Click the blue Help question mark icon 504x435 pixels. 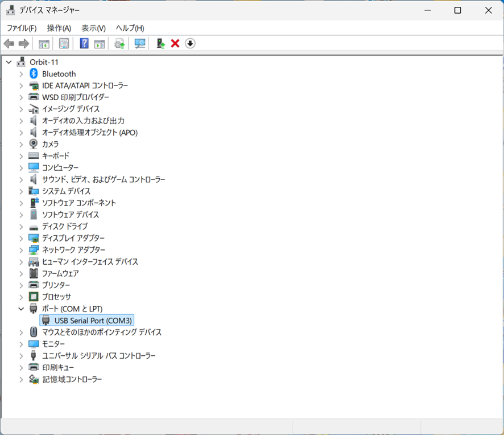coord(84,44)
